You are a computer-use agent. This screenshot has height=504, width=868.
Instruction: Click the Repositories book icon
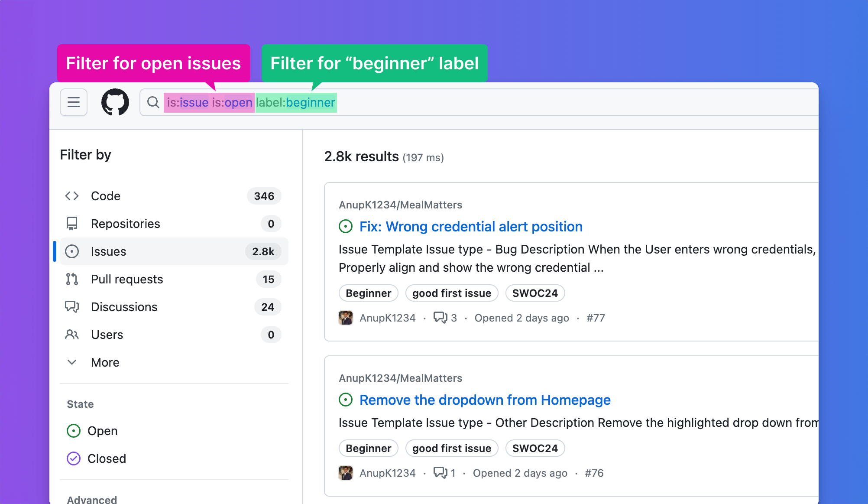(x=72, y=224)
